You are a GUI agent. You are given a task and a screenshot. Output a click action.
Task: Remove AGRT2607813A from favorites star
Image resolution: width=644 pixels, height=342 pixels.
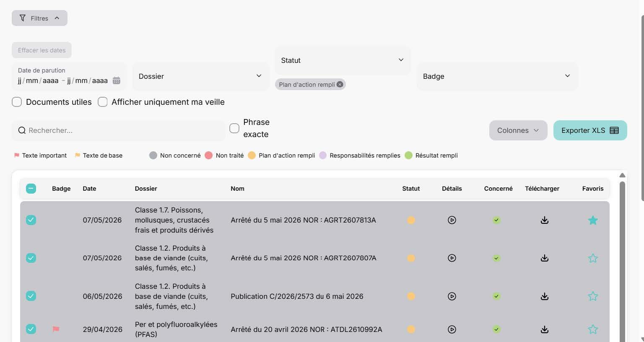(x=593, y=220)
